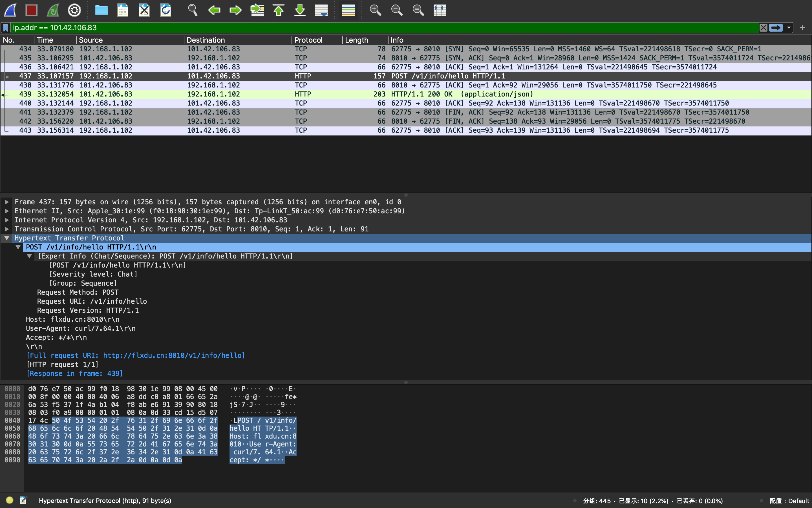Image resolution: width=812 pixels, height=508 pixels.
Task: Collapse the POST /v1/info/hello request line
Action: (x=18, y=247)
